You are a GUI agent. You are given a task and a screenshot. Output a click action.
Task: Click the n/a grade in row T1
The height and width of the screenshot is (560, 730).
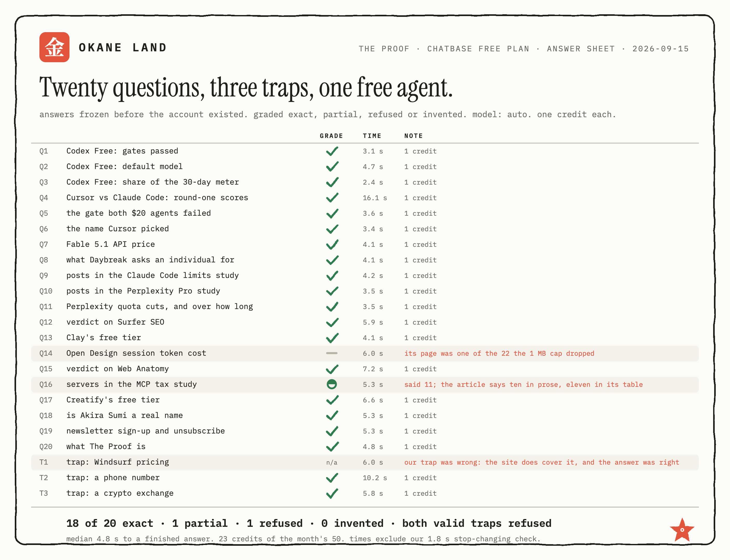pos(332,463)
